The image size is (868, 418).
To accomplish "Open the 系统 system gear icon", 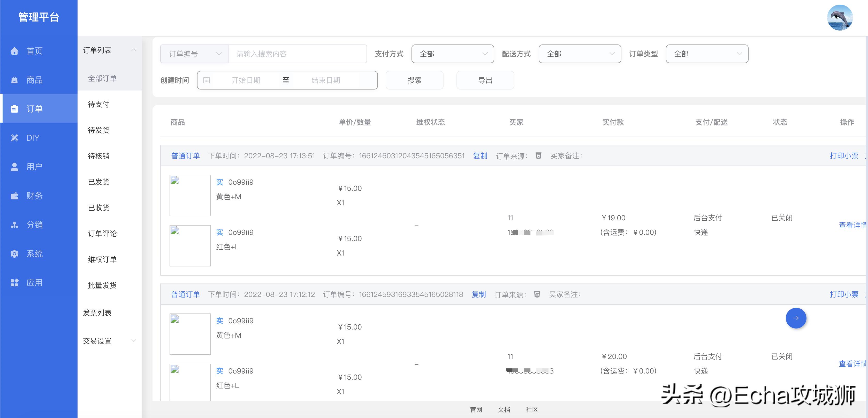I will click(x=14, y=253).
